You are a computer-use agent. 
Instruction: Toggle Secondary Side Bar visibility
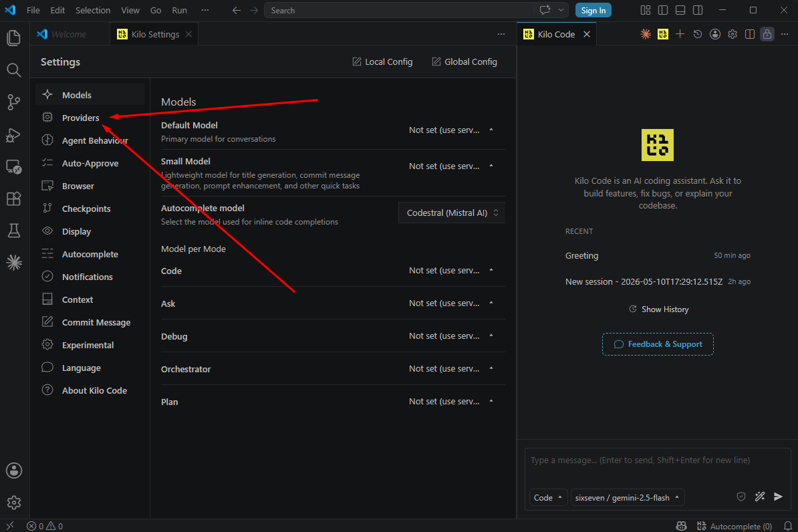tap(698, 10)
